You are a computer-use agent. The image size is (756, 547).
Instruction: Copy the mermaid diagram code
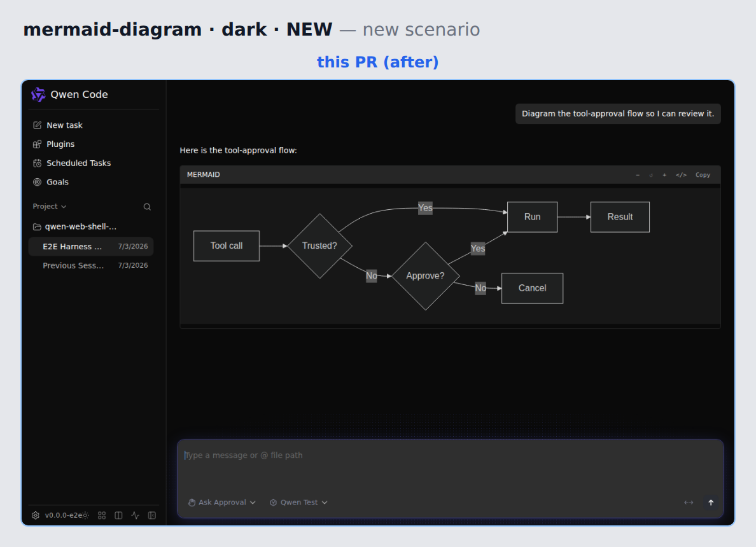pos(703,175)
